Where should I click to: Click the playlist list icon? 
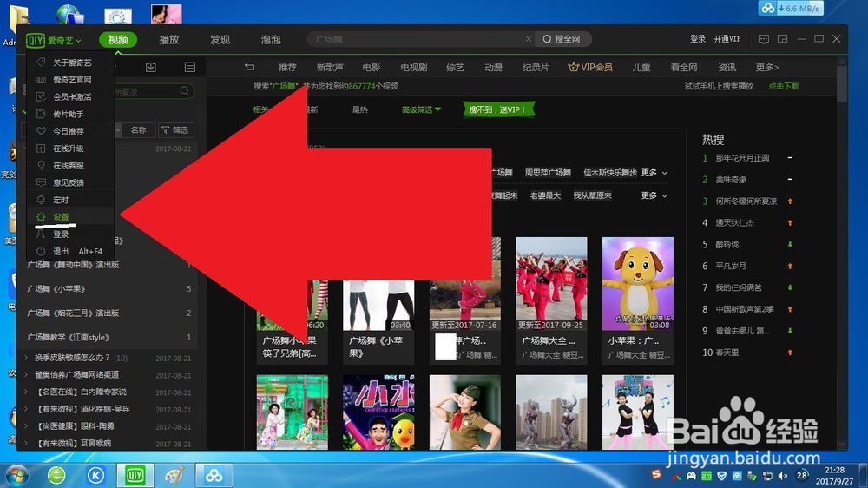click(190, 67)
